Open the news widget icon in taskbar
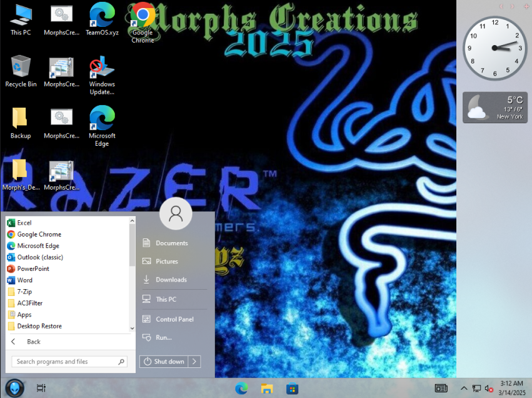The height and width of the screenshot is (398, 532). point(441,388)
